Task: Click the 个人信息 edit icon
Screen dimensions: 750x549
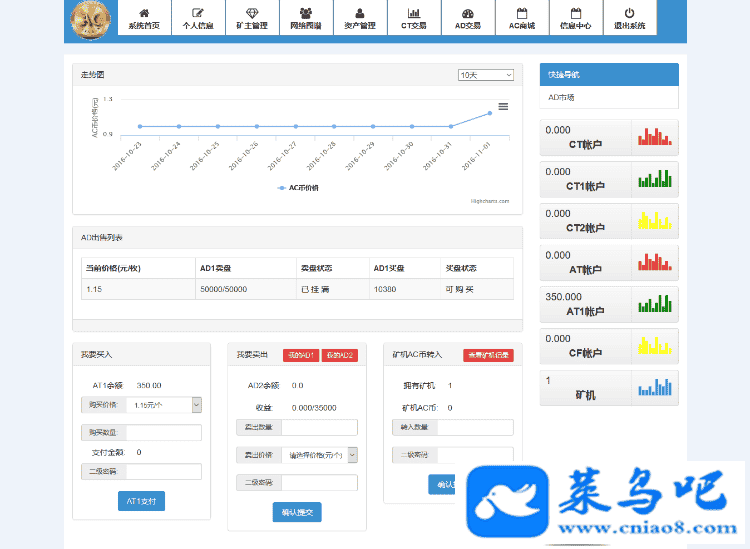Action: tap(198, 13)
